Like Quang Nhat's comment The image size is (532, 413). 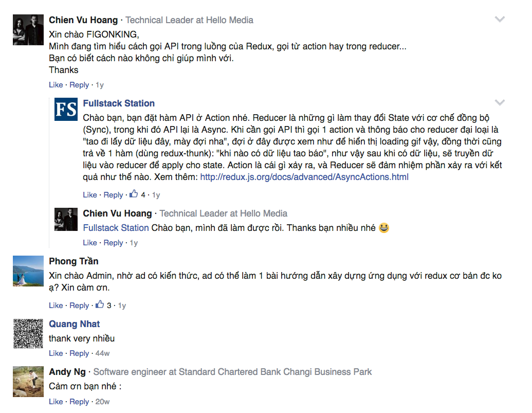pyautogui.click(x=56, y=353)
